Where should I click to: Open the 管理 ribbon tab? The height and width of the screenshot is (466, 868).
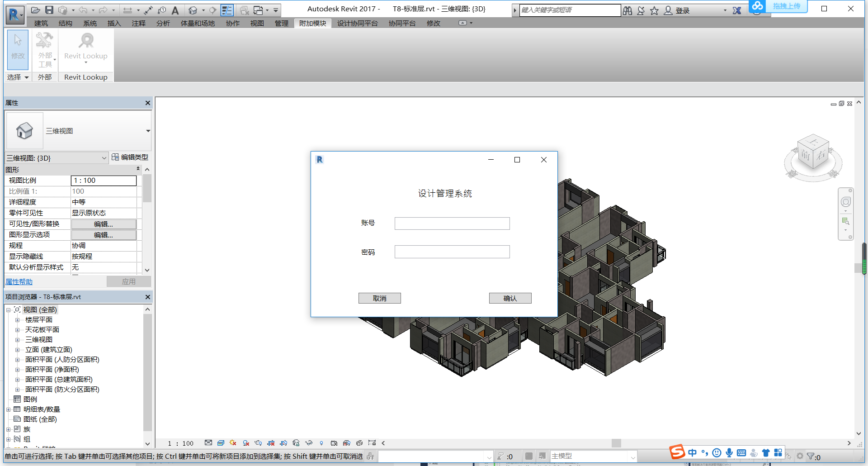(281, 24)
